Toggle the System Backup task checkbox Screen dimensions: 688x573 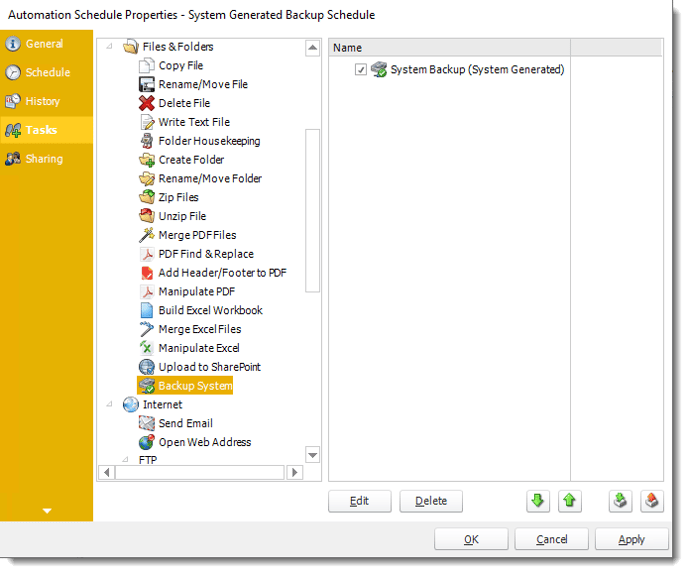click(x=361, y=70)
